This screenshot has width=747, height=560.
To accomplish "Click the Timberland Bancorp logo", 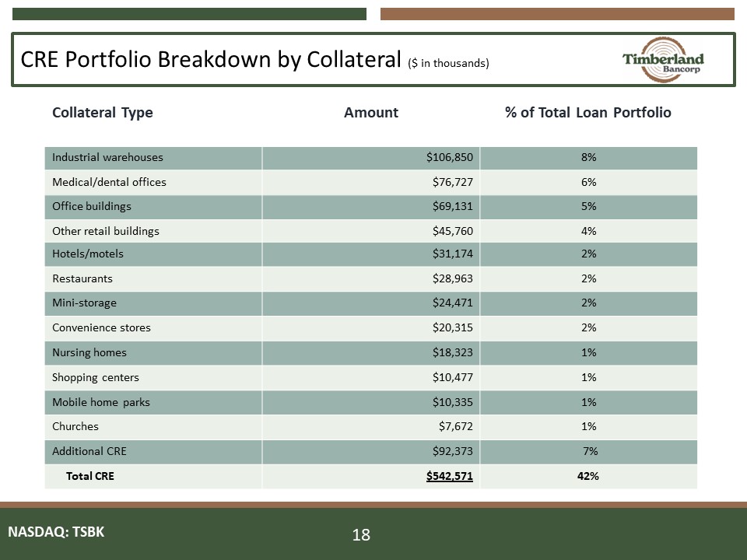I will coord(663,60).
